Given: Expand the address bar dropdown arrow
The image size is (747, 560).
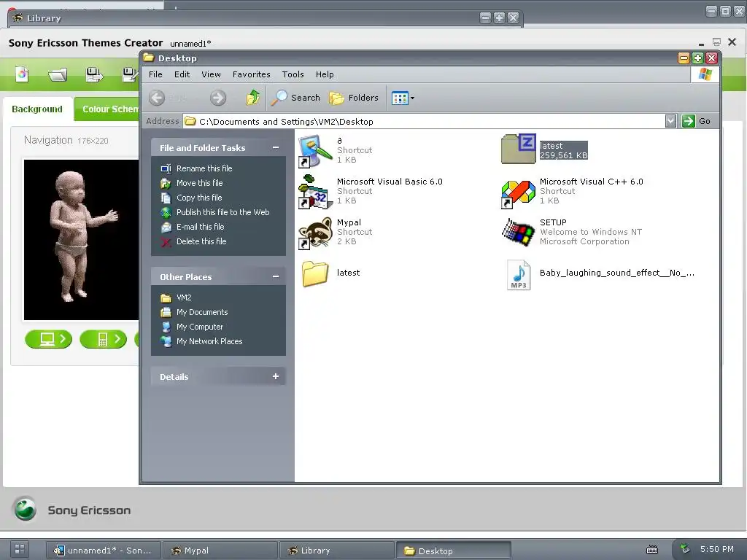Looking at the screenshot, I should 670,121.
